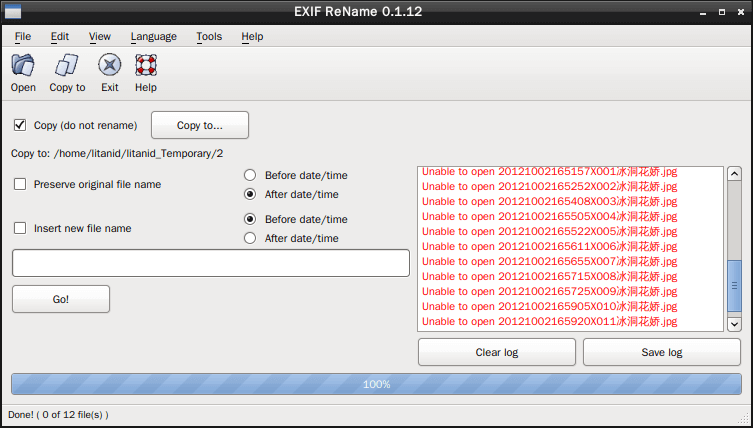Image resolution: width=753 pixels, height=428 pixels.
Task: Select Before date/time for inserted file name
Action: tap(250, 220)
